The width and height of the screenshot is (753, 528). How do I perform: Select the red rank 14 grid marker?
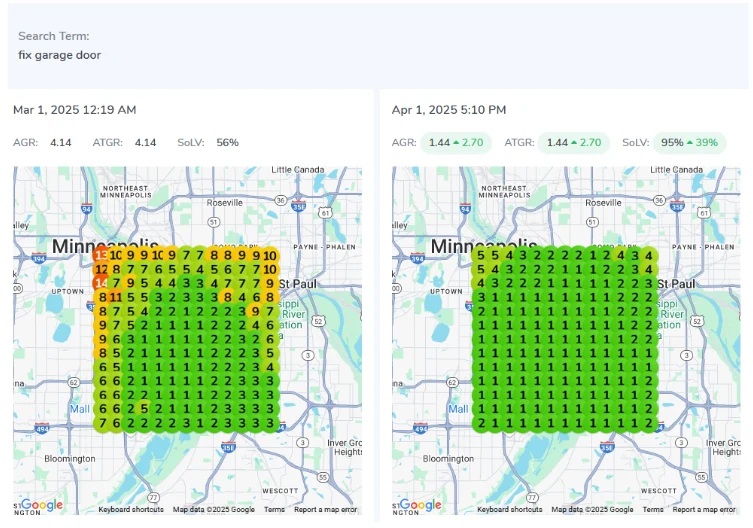(x=101, y=283)
